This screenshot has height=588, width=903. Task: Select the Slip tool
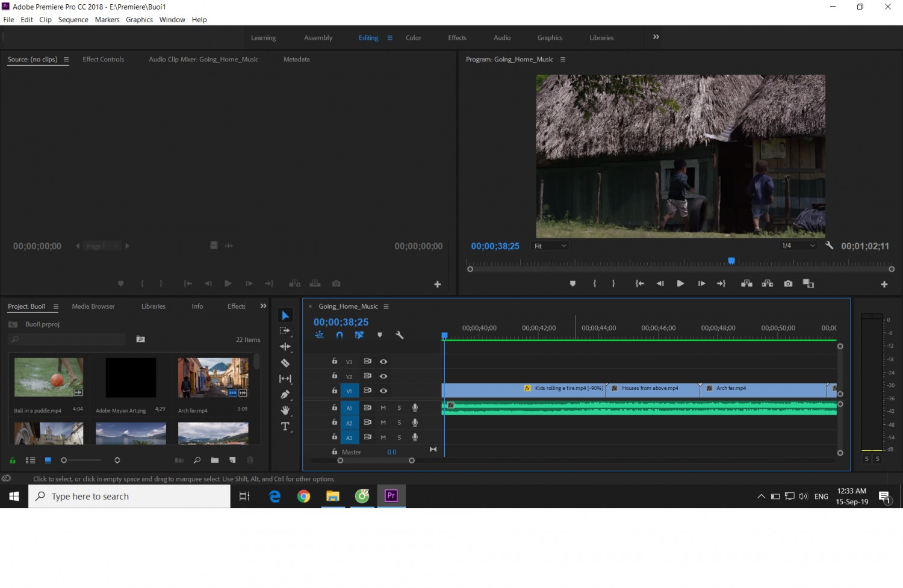(285, 379)
